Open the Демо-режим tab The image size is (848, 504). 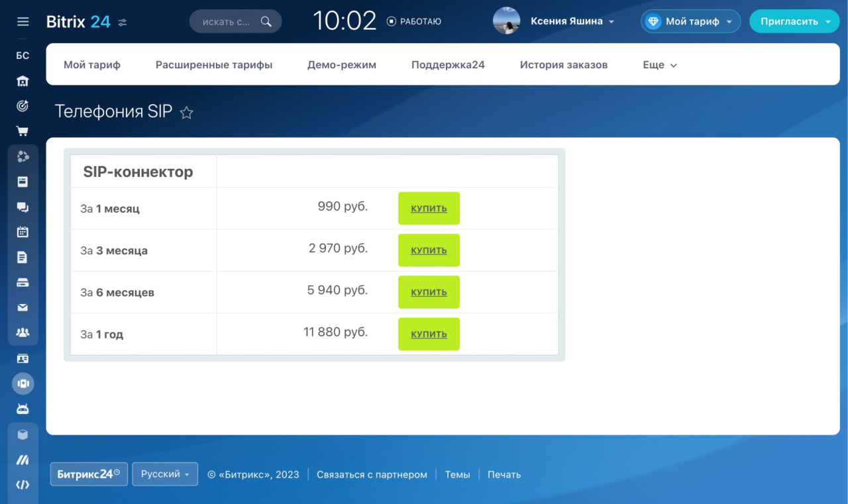(x=342, y=65)
